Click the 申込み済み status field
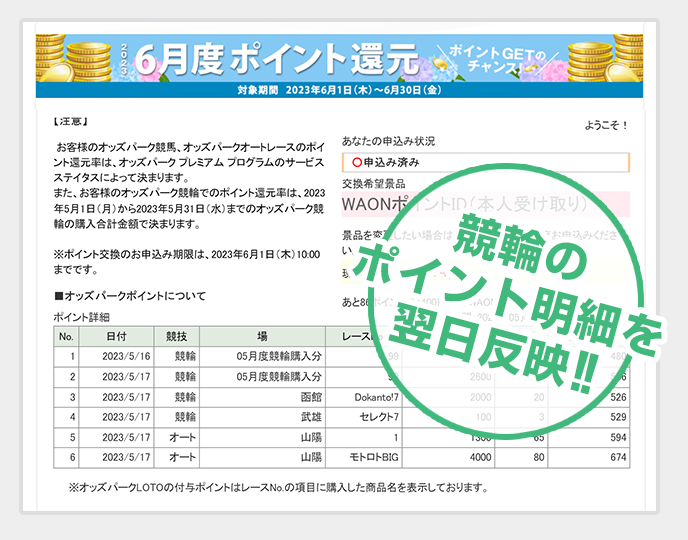This screenshot has width=688, height=540. tap(486, 162)
